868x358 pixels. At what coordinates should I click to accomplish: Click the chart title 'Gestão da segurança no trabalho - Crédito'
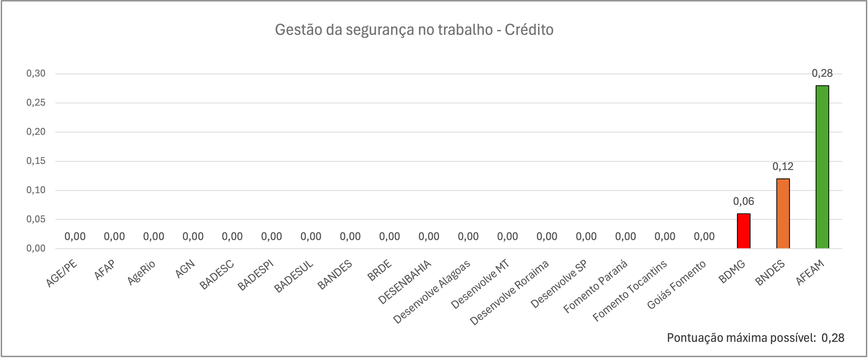coord(414,30)
